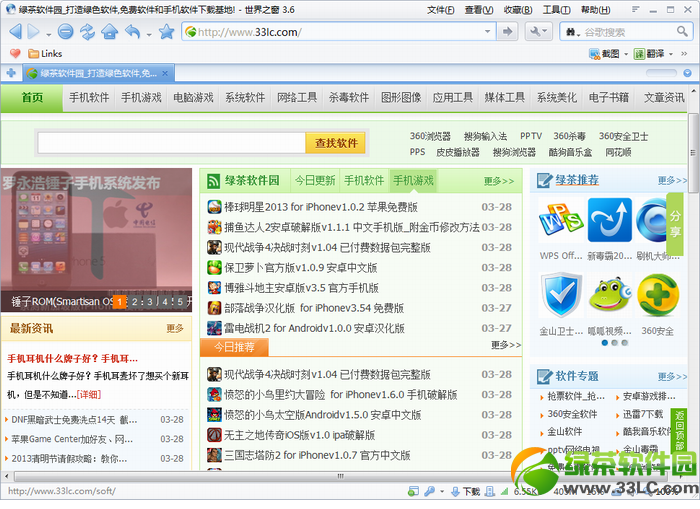Click the Go arrow beside address bar
The height and width of the screenshot is (509, 700).
point(507,32)
